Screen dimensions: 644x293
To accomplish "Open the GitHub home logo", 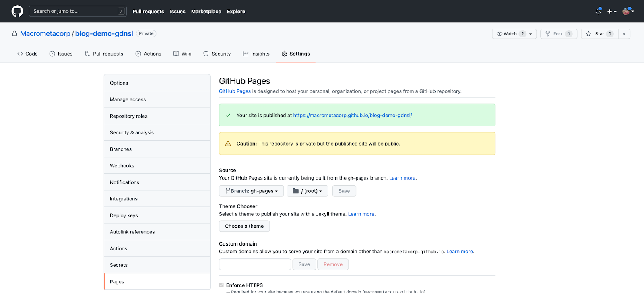I will click(17, 11).
